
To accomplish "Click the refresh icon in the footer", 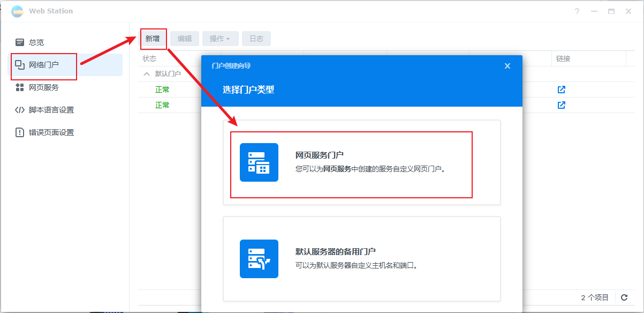I will tap(624, 297).
